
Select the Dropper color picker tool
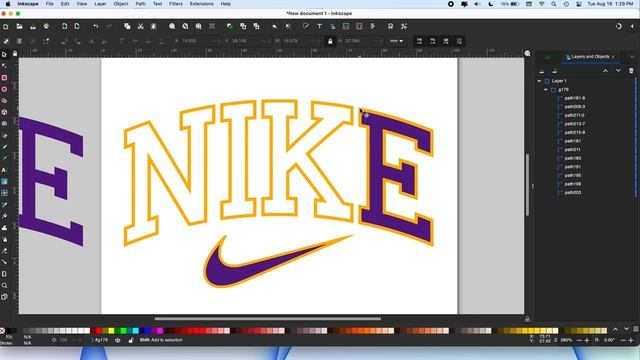[4, 204]
